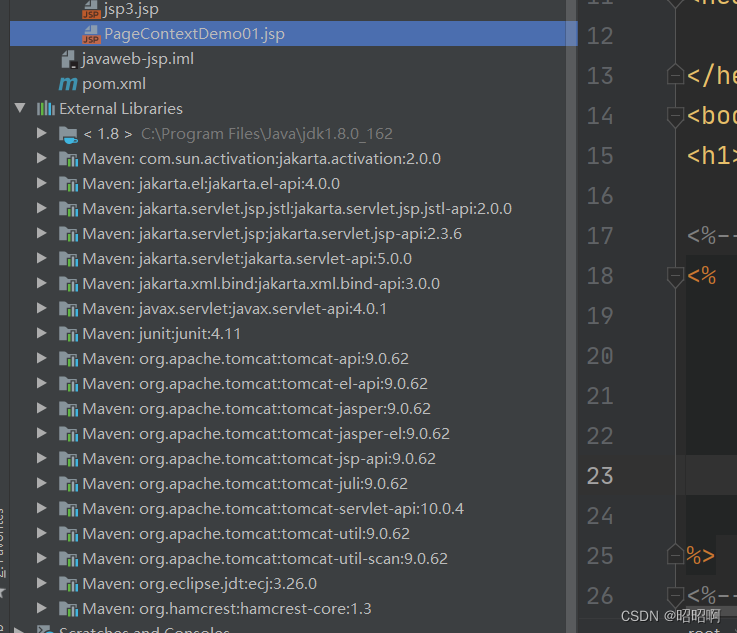Click the project tree vertical scrollbar
Image resolution: width=737 pixels, height=633 pixels.
571,316
